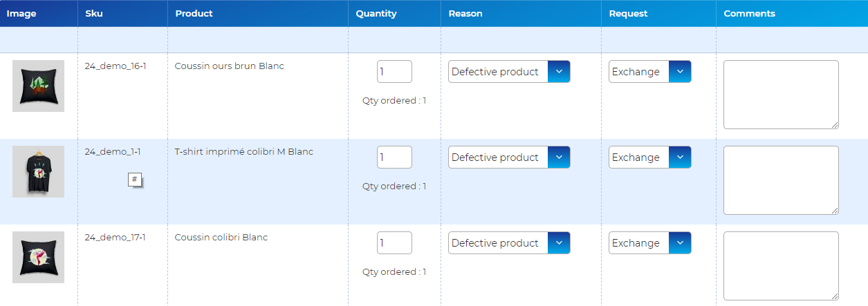
Task: Focus quantity field for Coussin colibri Blanc
Action: 394,243
